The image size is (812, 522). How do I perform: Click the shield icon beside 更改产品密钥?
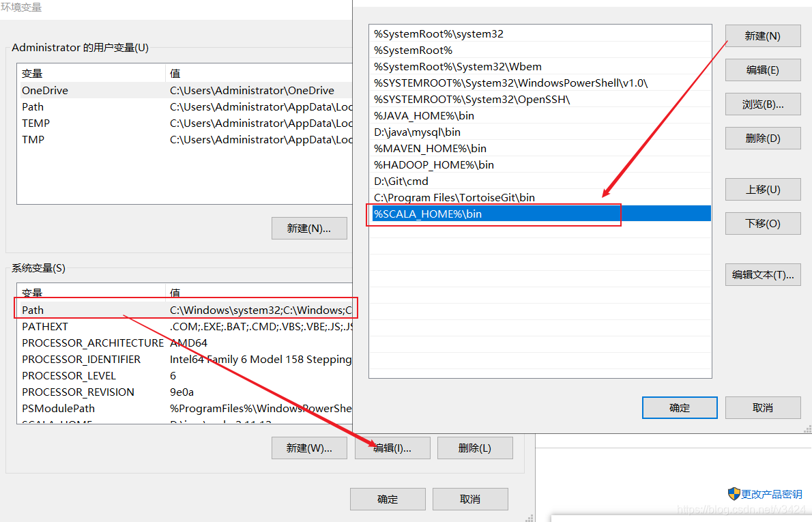[x=734, y=494]
